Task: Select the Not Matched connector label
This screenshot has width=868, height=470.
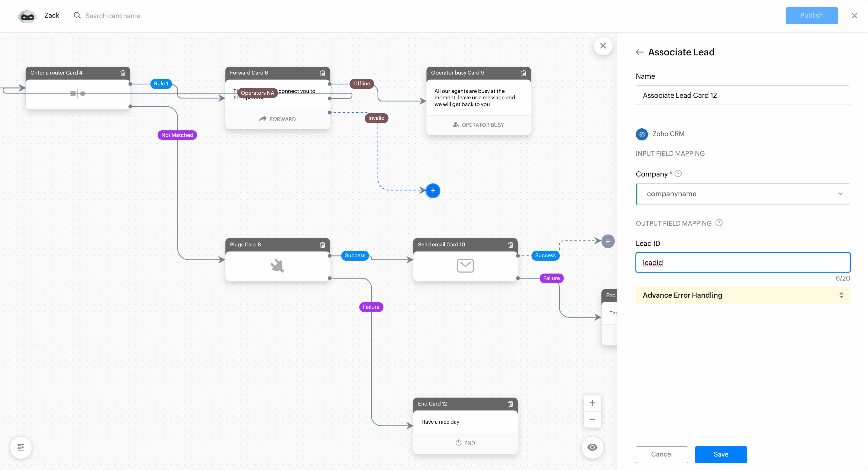Action: (177, 135)
